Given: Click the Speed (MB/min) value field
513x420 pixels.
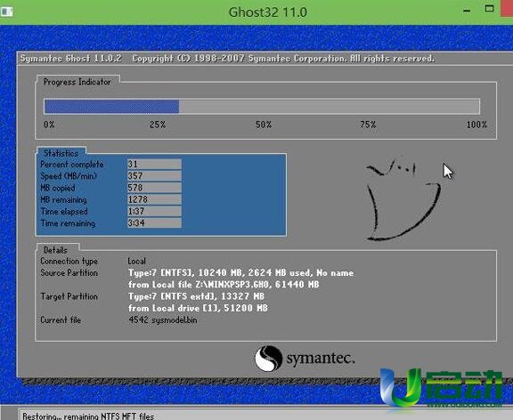Looking at the screenshot, I should click(x=154, y=176).
